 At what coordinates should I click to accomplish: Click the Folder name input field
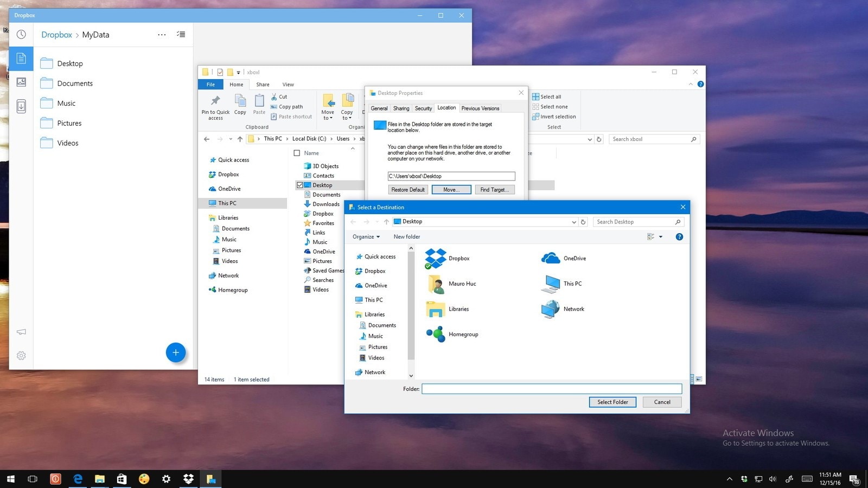[x=552, y=389]
